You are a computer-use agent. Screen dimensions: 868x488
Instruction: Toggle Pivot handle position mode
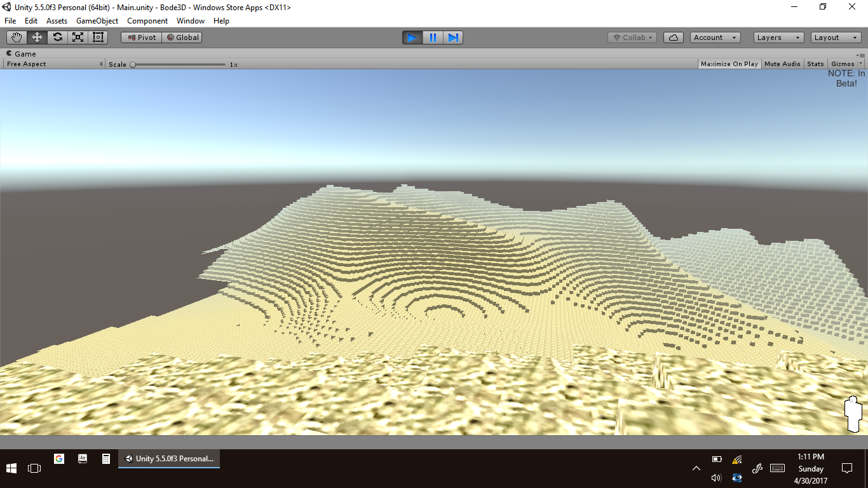(142, 37)
